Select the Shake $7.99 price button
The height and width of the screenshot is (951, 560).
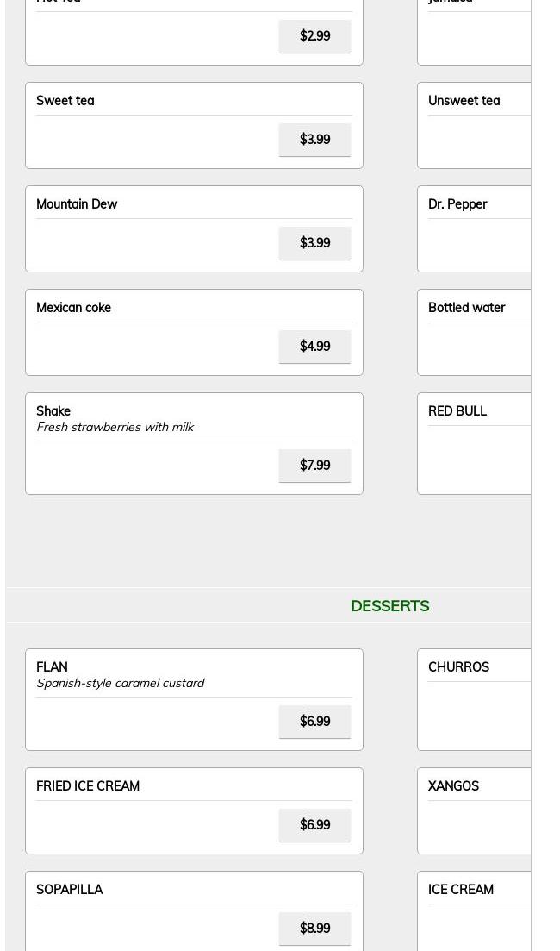tap(314, 466)
